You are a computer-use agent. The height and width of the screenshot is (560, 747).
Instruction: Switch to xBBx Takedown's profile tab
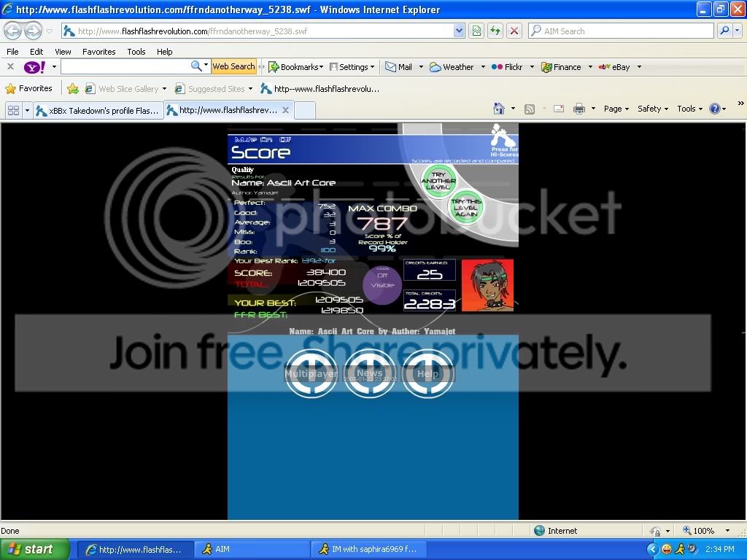(x=97, y=110)
